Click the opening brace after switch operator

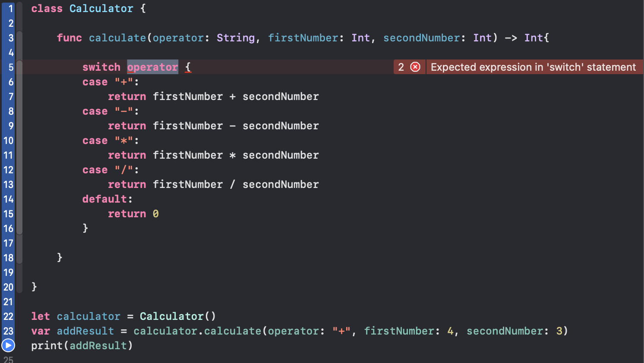click(188, 67)
